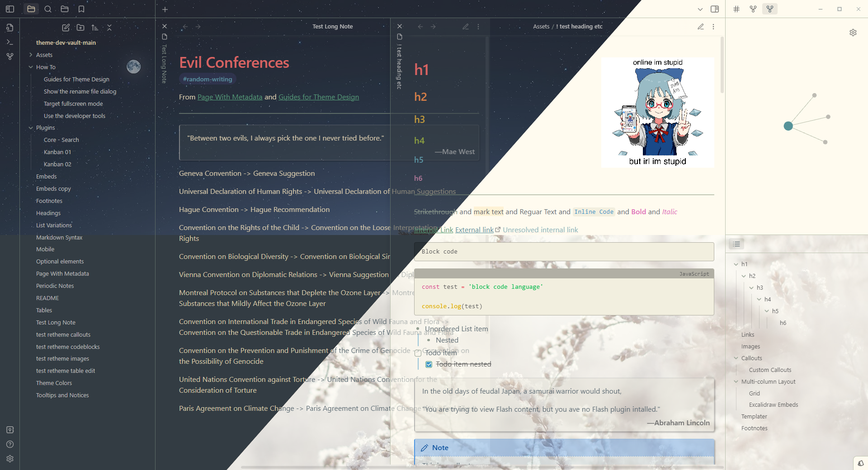Click the anime meme image
The width and height of the screenshot is (868, 470).
(658, 113)
